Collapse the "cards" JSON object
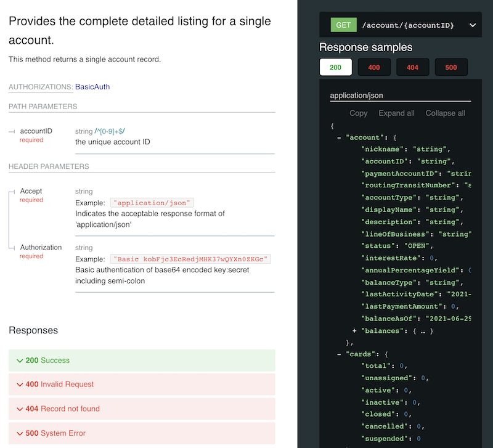The width and height of the screenshot is (493, 448). click(x=340, y=355)
